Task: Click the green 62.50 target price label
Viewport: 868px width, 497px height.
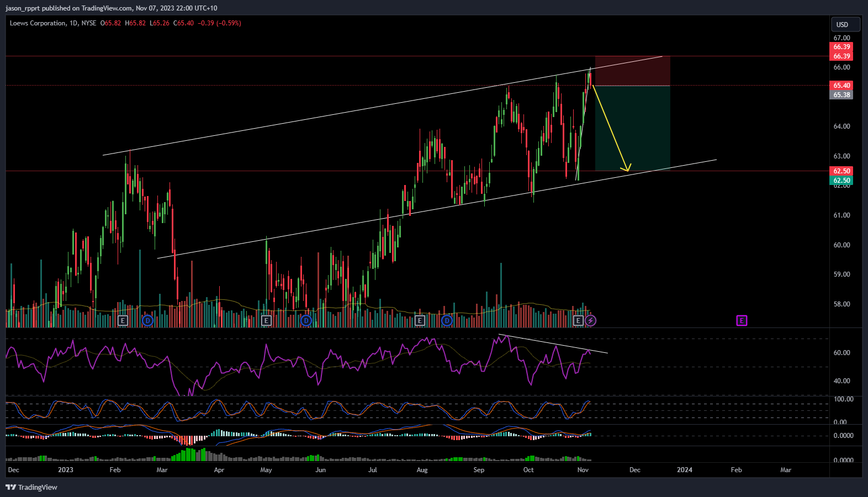Action: coord(841,181)
